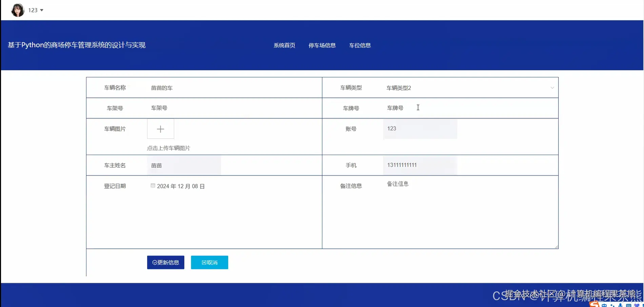
Task: Focus the 车辆名称 input field
Action: pyautogui.click(x=234, y=88)
